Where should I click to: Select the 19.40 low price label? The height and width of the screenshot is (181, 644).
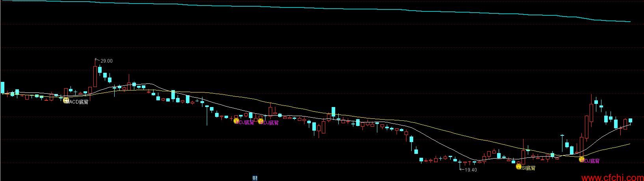471,170
